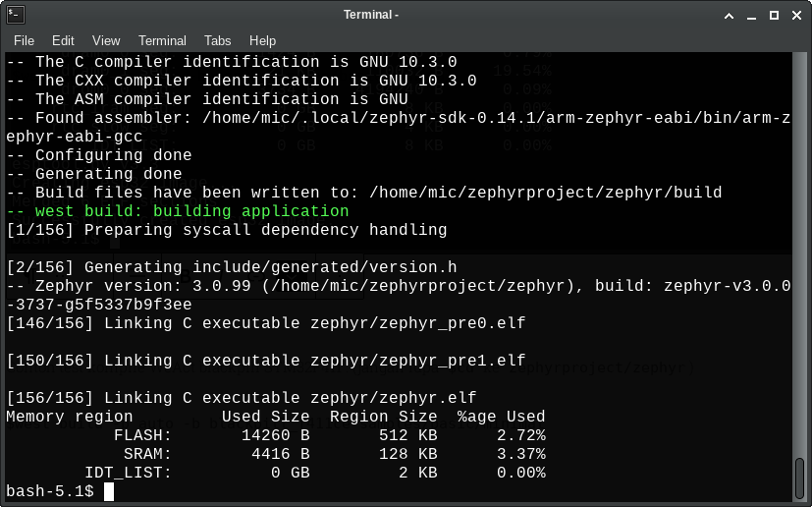Click the cursor block after the bash-5.1$ prompt
This screenshot has width=812, height=507.
109,491
